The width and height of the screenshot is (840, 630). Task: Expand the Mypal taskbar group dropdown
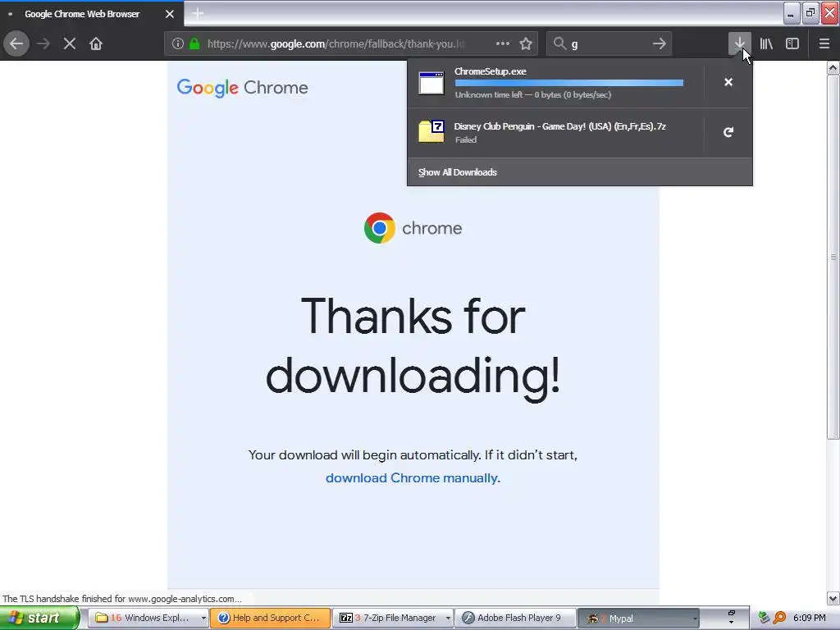695,619
